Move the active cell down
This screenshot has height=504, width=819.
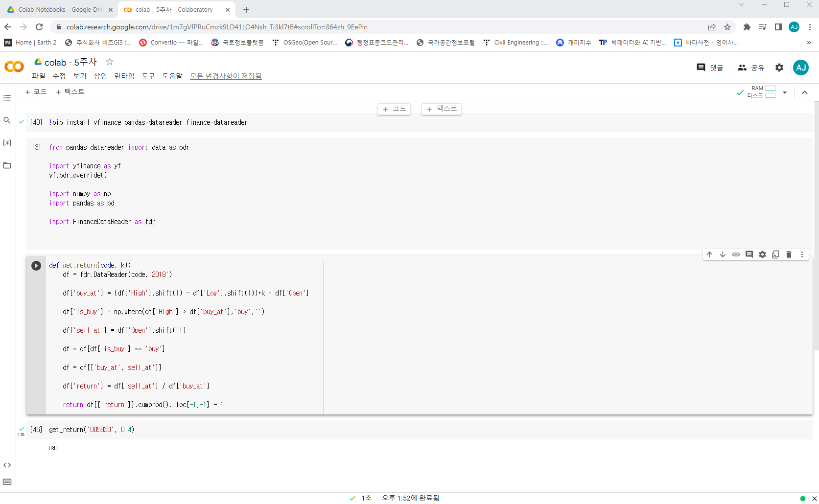point(723,254)
